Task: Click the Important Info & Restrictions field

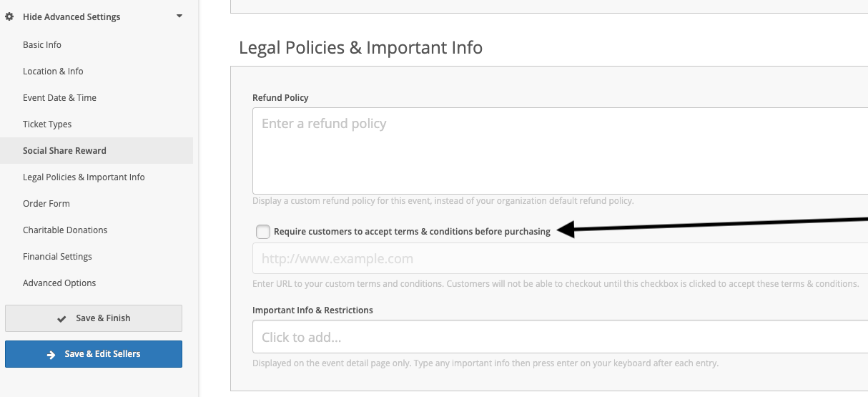Action: pyautogui.click(x=560, y=337)
